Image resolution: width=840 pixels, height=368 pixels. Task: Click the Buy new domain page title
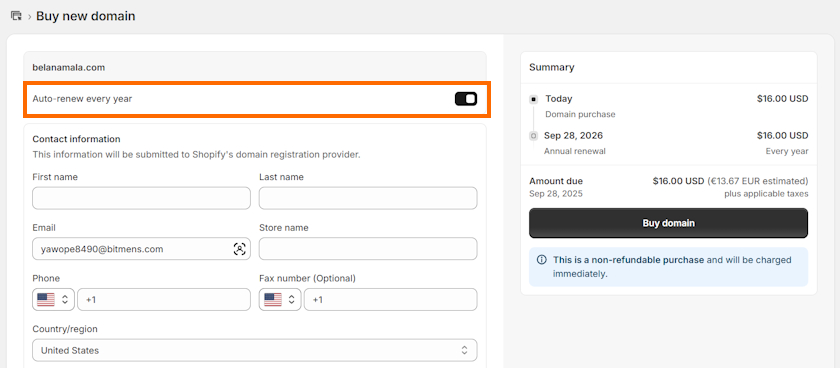point(86,16)
